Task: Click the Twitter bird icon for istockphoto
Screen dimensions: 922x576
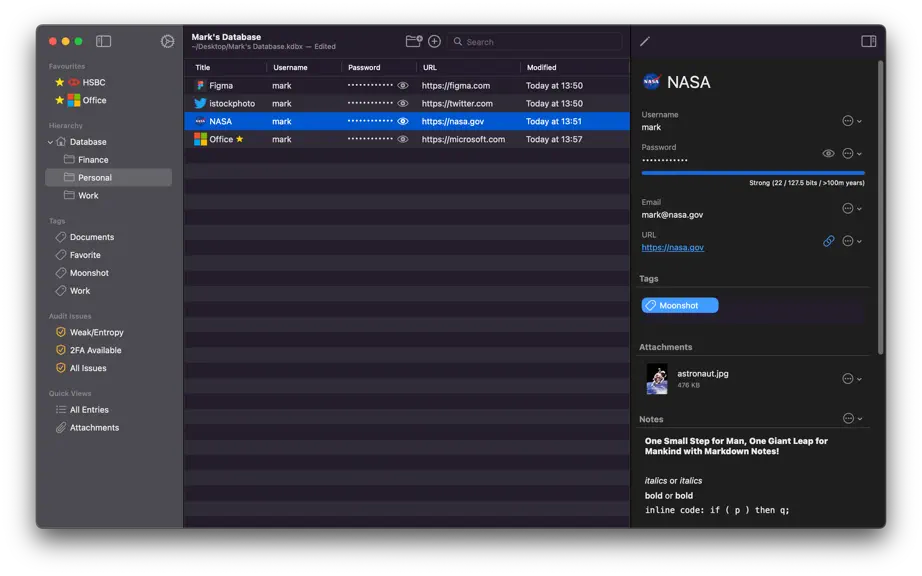Action: (x=201, y=103)
